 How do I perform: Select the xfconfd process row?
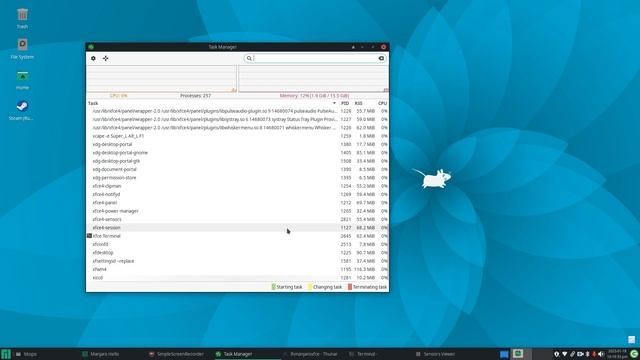(x=238, y=244)
